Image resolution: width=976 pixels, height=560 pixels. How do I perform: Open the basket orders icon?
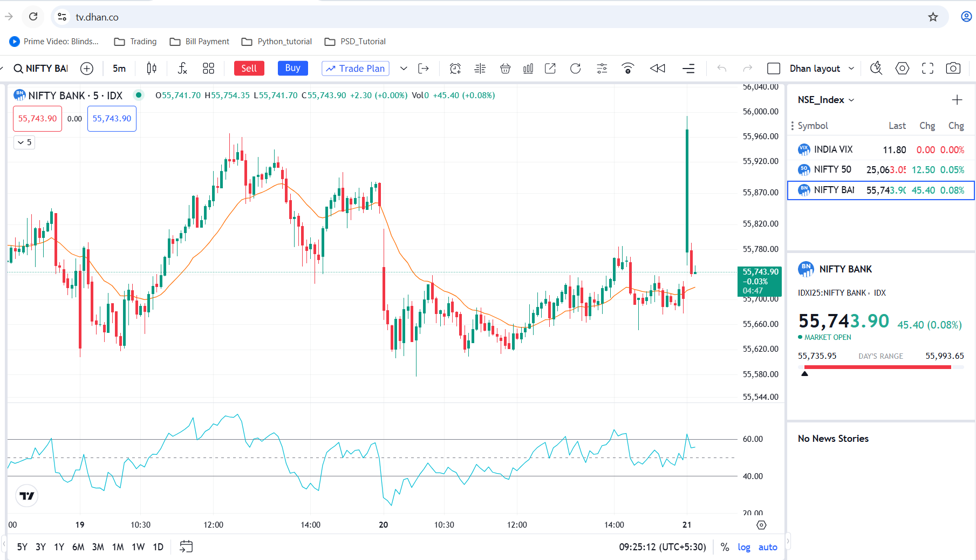coord(505,69)
